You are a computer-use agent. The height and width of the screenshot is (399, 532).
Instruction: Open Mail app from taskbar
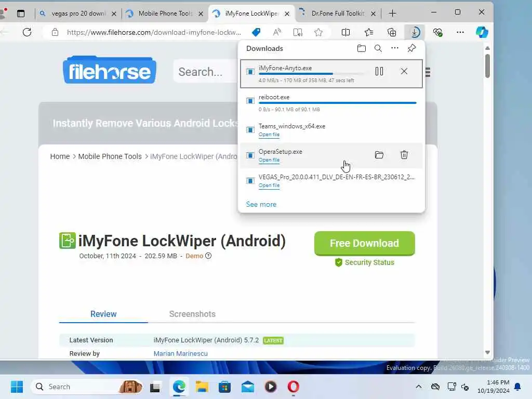pyautogui.click(x=248, y=387)
